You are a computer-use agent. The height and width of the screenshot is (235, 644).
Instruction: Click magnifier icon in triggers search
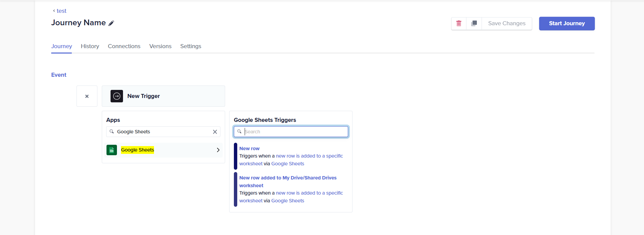239,132
